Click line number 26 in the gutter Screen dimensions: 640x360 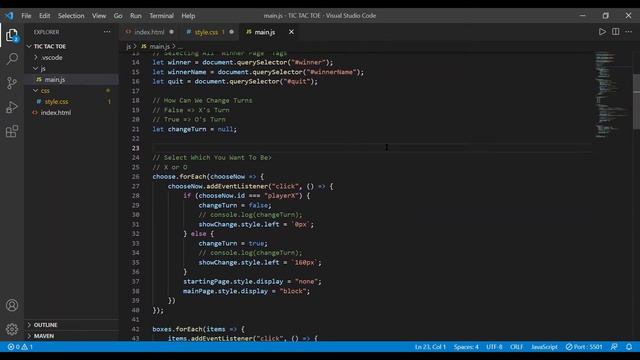tap(136, 177)
